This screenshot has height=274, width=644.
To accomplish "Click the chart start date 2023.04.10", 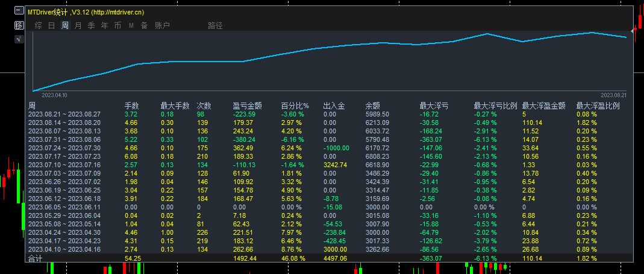I will coord(54,95).
